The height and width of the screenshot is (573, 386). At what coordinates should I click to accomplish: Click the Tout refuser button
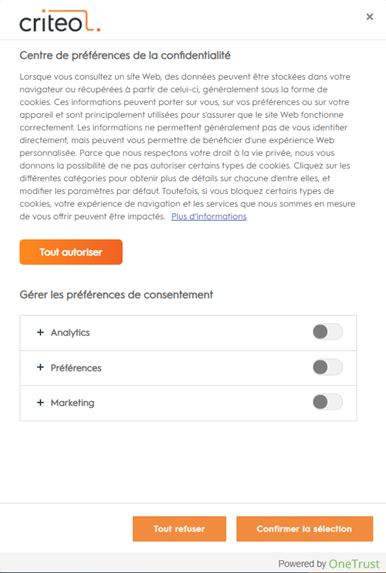point(179,529)
